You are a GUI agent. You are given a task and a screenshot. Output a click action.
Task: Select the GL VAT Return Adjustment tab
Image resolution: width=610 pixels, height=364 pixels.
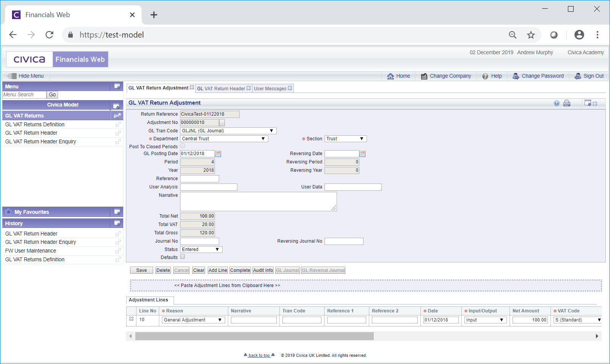158,88
